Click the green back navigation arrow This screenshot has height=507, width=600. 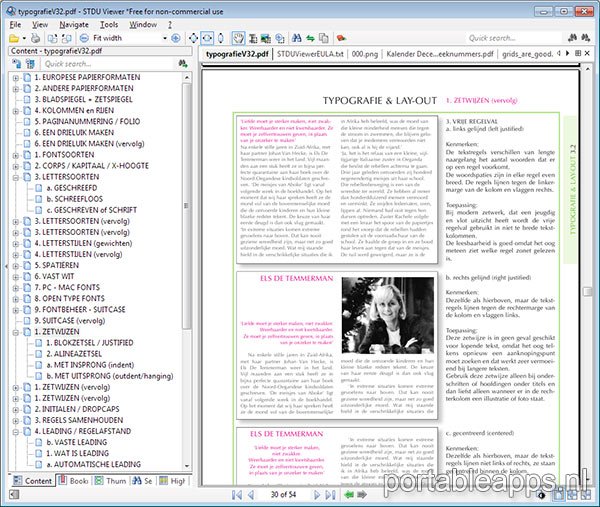pyautogui.click(x=349, y=495)
